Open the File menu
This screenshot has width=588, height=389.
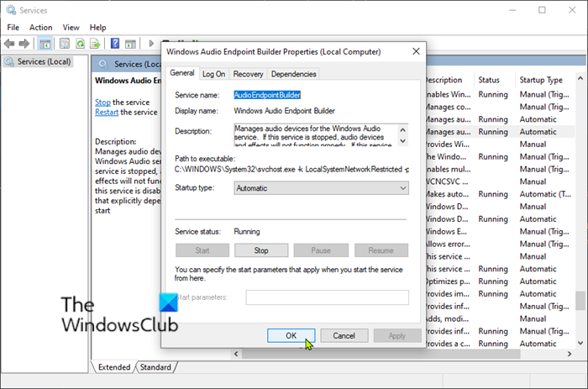point(13,28)
